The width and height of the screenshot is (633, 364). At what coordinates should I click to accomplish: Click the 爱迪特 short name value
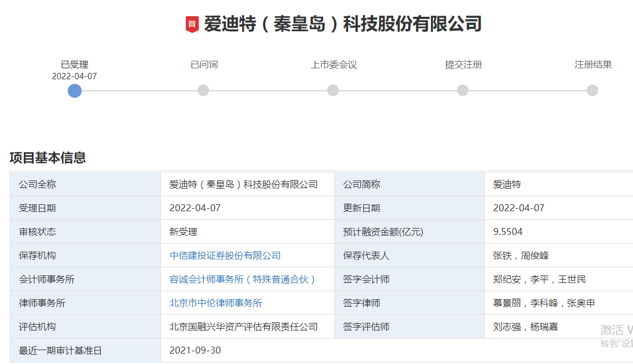point(507,185)
